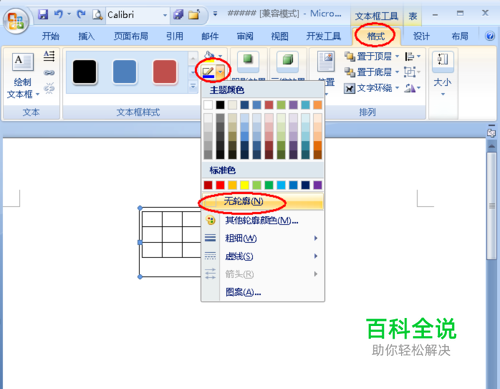Open 其他轮廓颜色(M)... menu item
Image resolution: width=500 pixels, height=389 pixels.
(x=263, y=220)
